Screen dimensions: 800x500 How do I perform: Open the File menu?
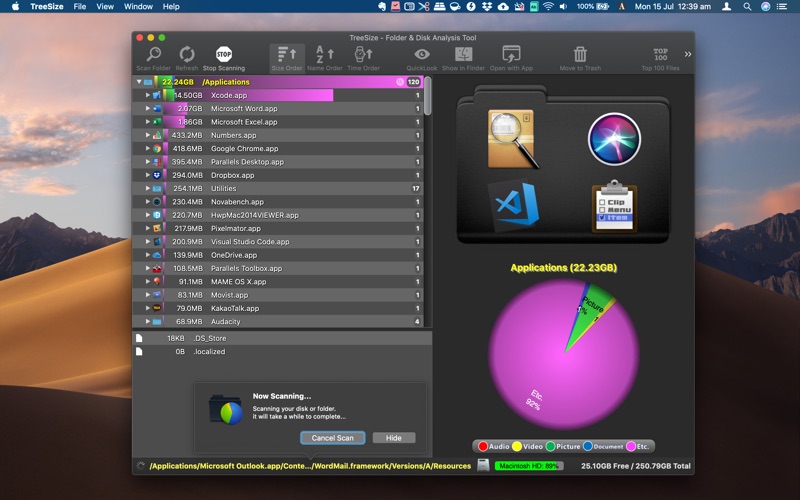79,6
